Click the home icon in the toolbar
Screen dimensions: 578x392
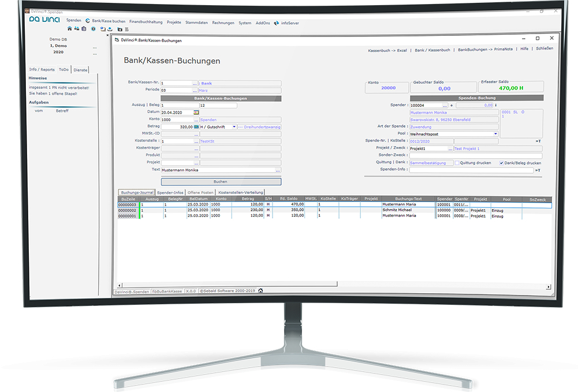tap(70, 28)
